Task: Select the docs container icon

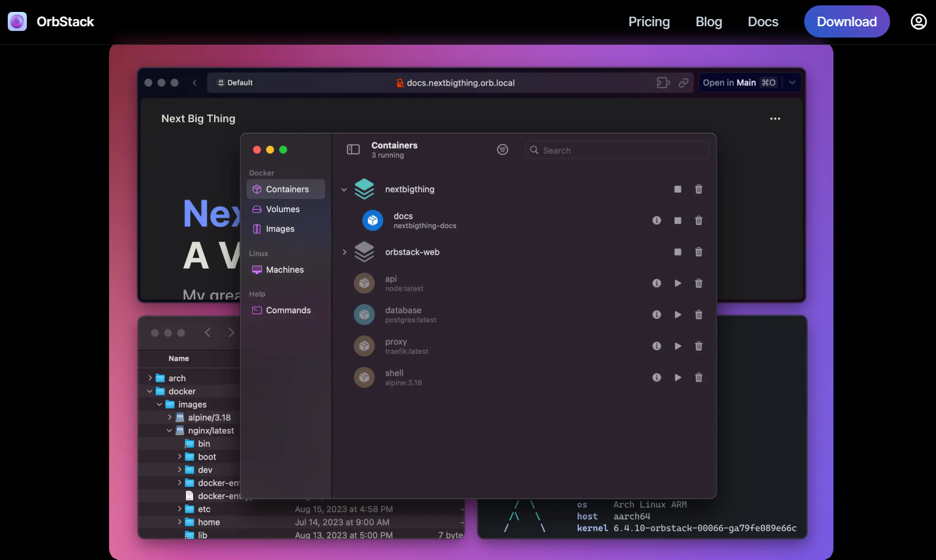Action: pos(373,220)
